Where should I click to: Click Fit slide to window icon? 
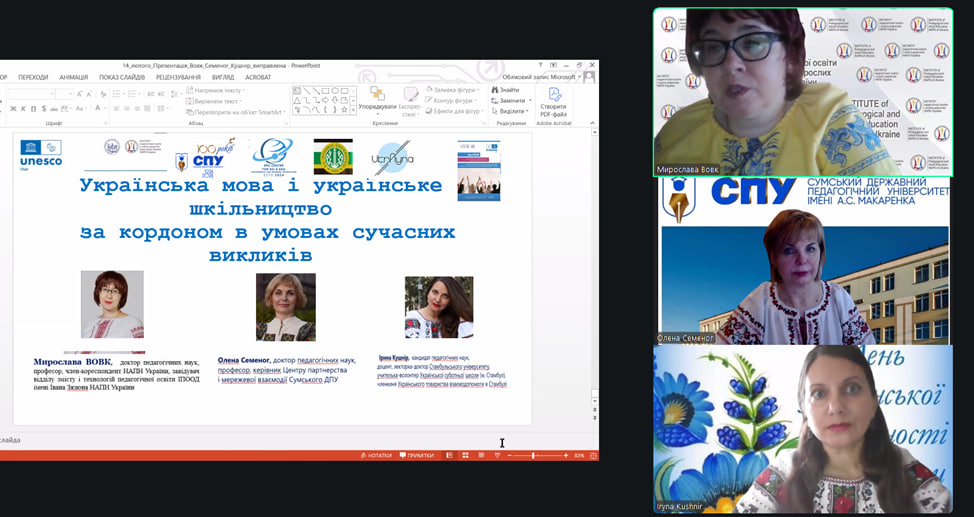pyautogui.click(x=593, y=455)
